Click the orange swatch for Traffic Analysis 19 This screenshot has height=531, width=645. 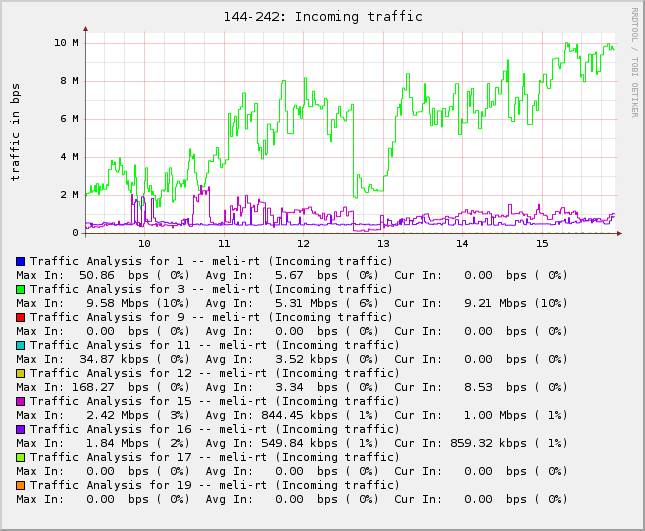[x=21, y=485]
